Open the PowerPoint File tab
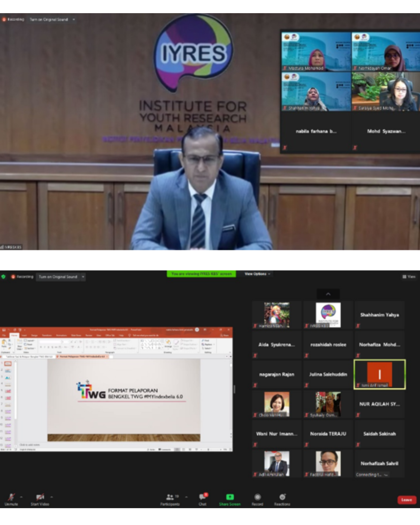The width and height of the screenshot is (420, 525). pos(4,336)
